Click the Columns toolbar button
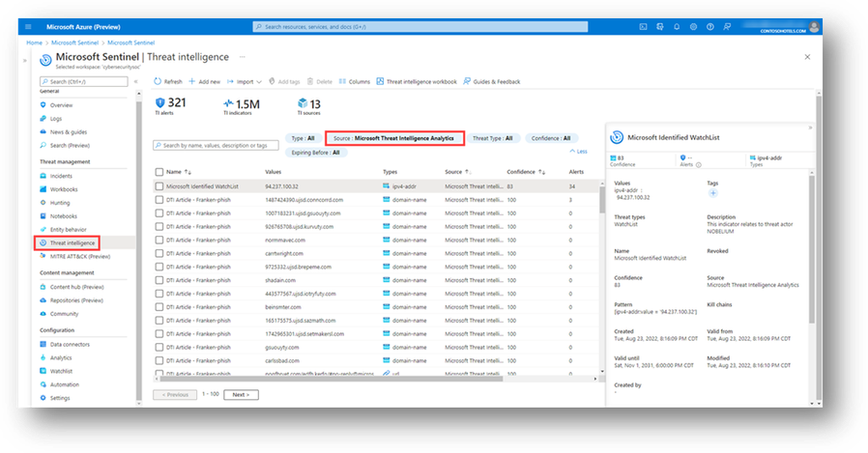This screenshot has width=868, height=453. click(x=355, y=81)
